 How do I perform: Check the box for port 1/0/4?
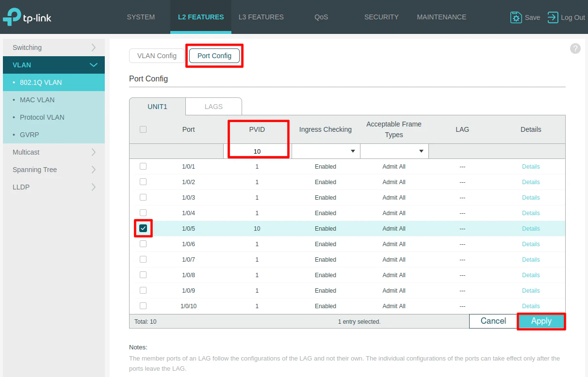[x=143, y=213]
